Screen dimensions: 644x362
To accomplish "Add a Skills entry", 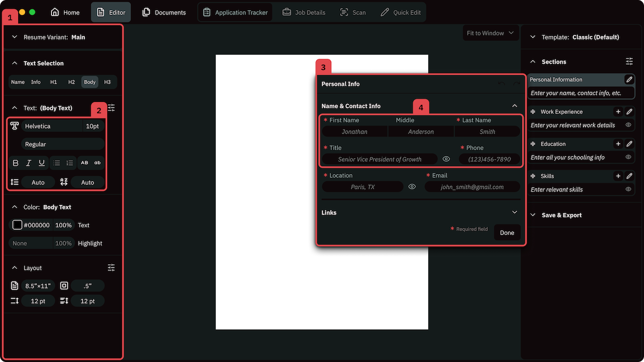I will pyautogui.click(x=618, y=176).
